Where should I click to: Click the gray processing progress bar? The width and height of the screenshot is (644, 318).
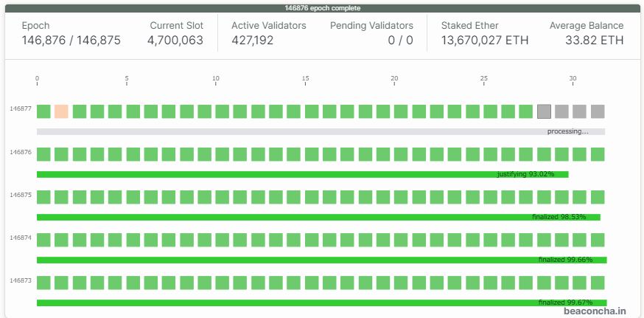point(321,131)
